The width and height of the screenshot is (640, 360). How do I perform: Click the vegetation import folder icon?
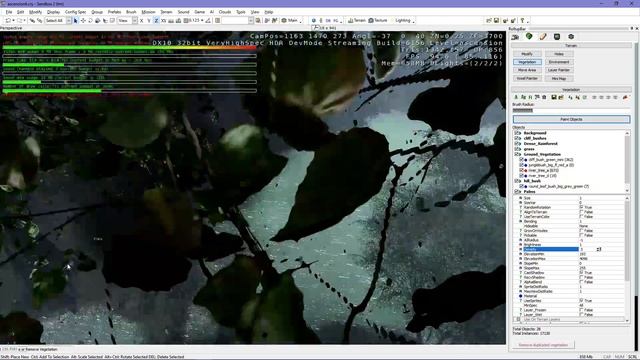(561, 97)
